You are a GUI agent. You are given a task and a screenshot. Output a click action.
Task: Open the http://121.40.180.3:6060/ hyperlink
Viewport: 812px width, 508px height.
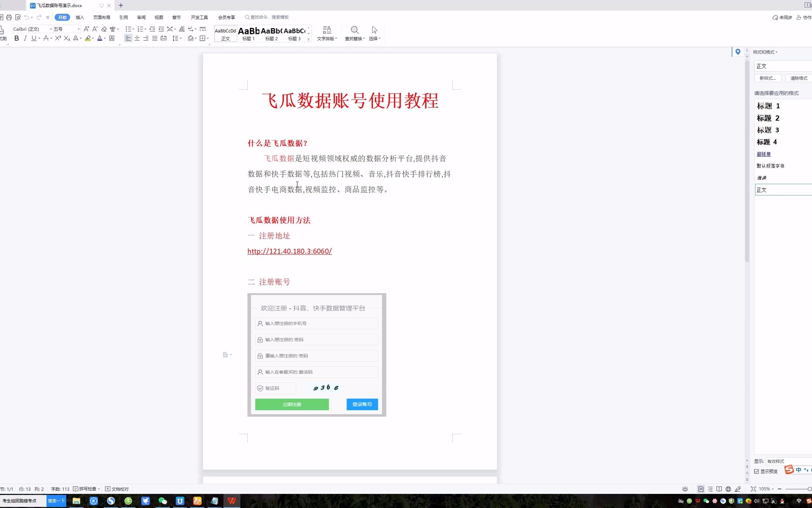pos(290,251)
